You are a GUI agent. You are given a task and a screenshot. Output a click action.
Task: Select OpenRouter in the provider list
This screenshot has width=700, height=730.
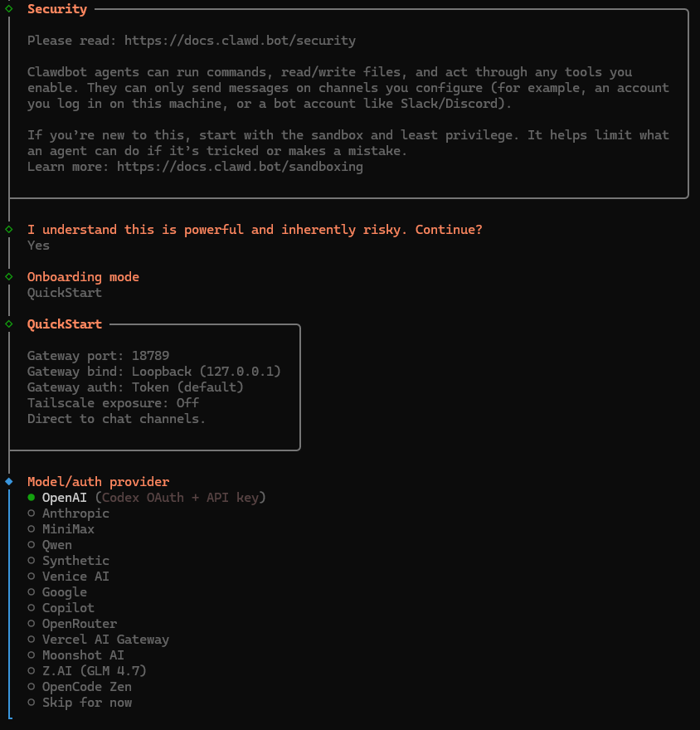(80, 624)
